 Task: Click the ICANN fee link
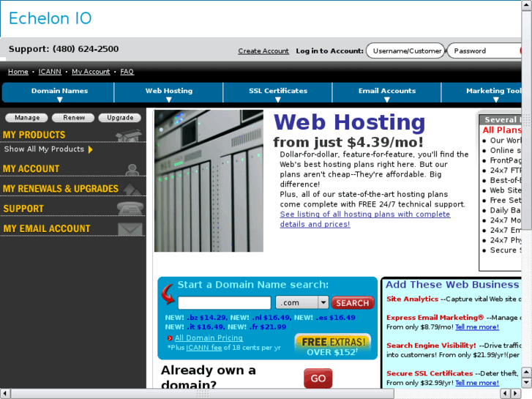pos(203,348)
